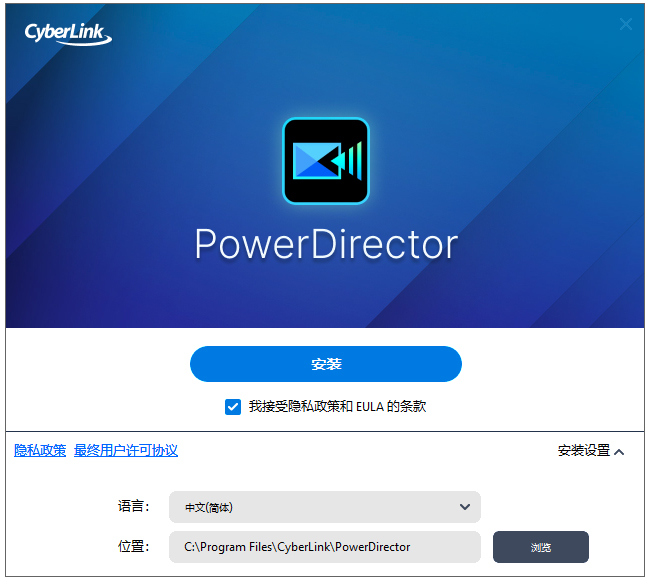
Task: Uncheck the 我接受隐私政策和 EULA 的条款 checkbox
Action: point(233,407)
